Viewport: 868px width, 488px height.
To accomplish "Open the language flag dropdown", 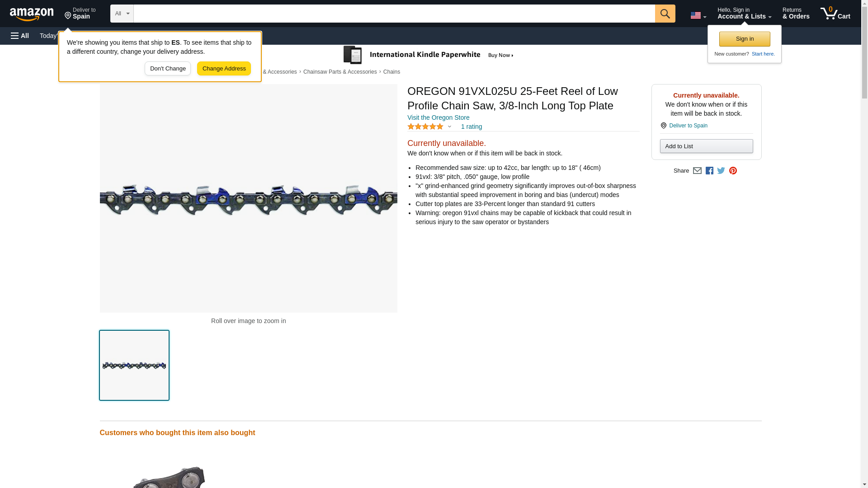I will coord(698,16).
